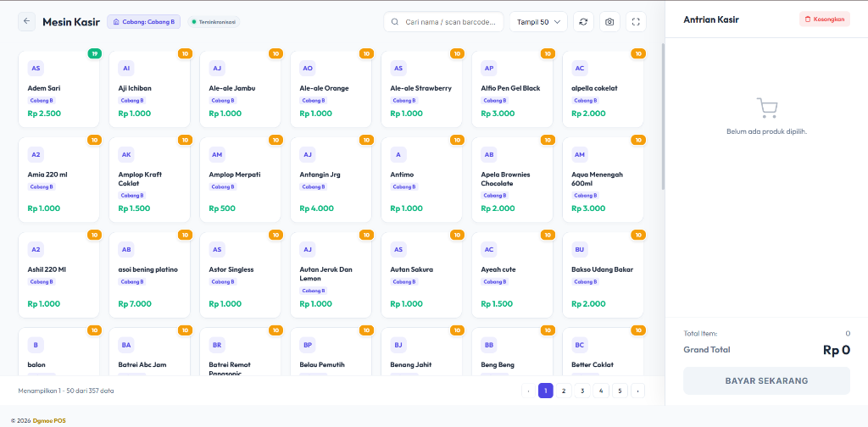The image size is (868, 427).
Task: Click Batrei Abc Jam product name
Action: [142, 365]
